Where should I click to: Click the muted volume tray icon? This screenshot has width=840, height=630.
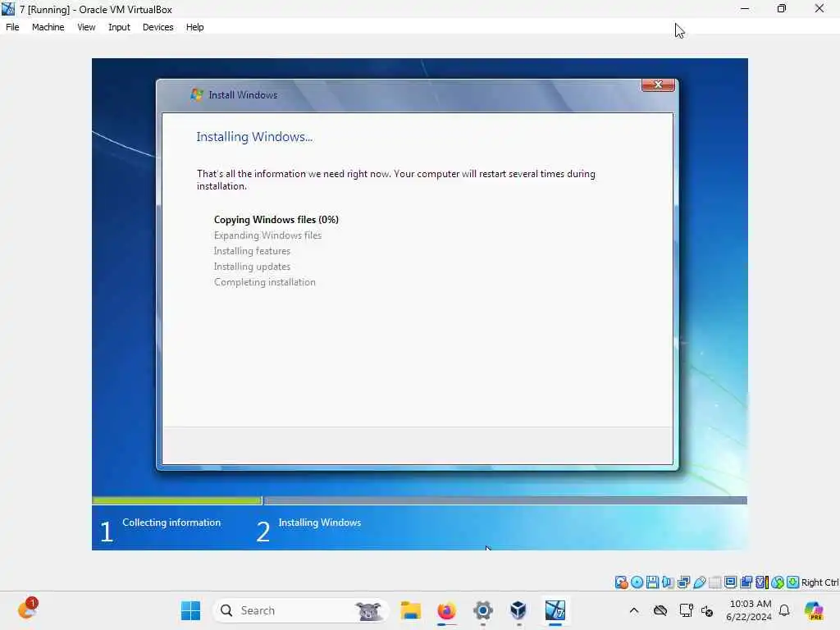707,610
